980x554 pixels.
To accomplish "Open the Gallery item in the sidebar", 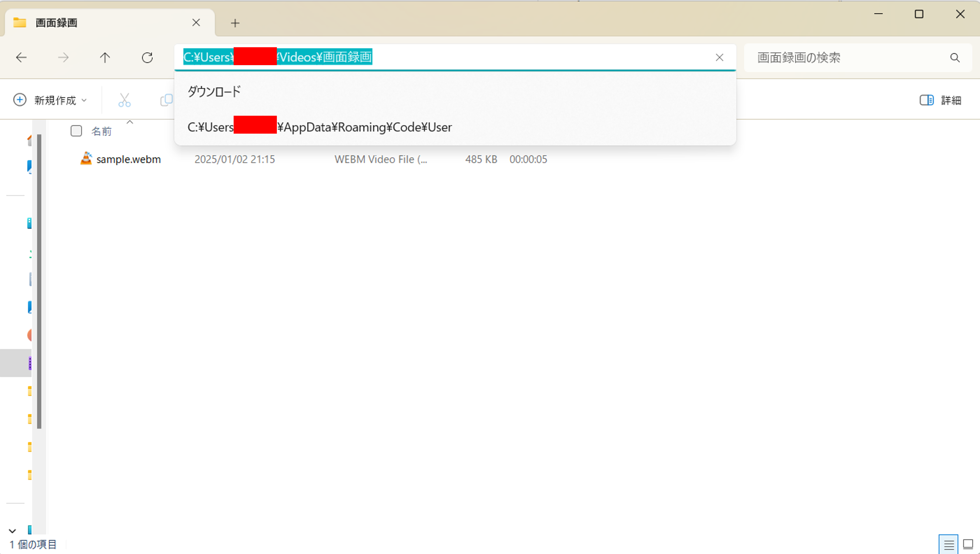I will click(x=29, y=166).
